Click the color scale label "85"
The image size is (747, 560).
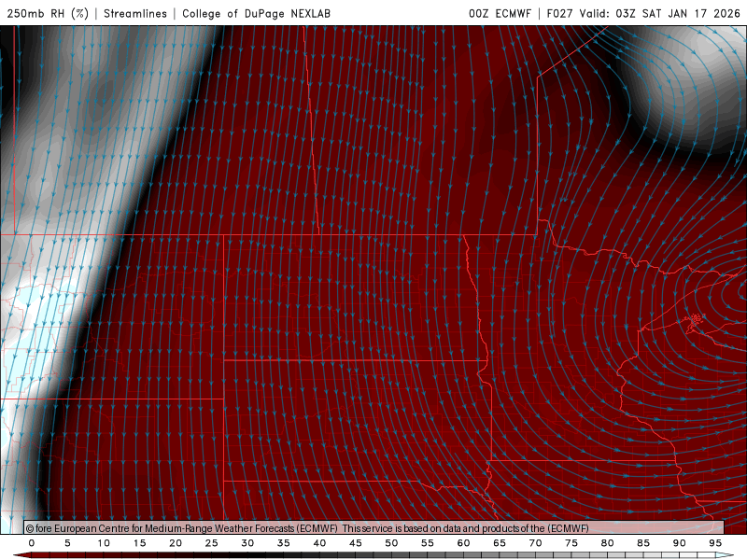coord(643,543)
